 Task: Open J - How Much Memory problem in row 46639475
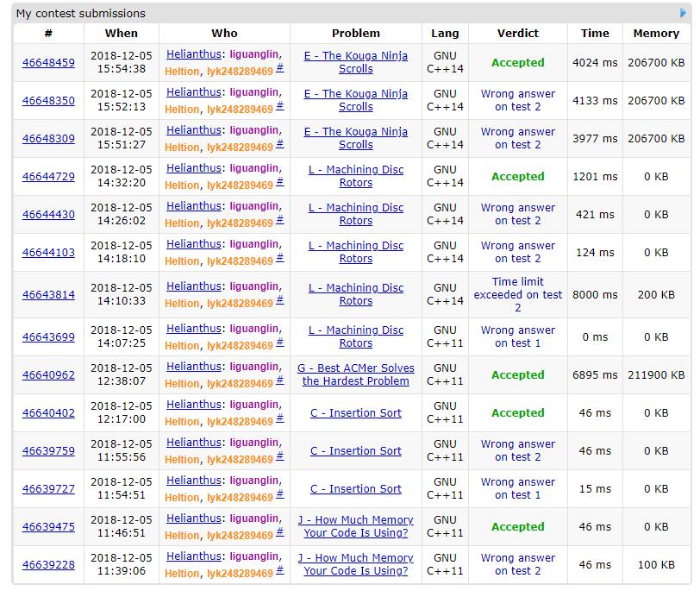coord(356,526)
